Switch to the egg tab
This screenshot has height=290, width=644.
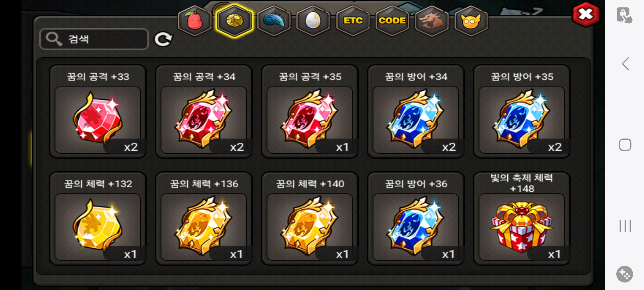[313, 21]
